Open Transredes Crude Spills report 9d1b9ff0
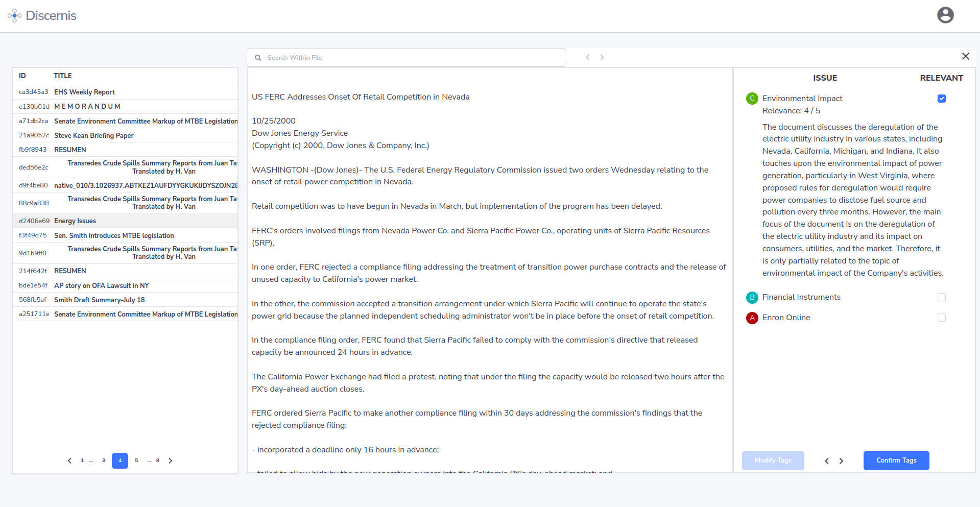 click(125, 253)
